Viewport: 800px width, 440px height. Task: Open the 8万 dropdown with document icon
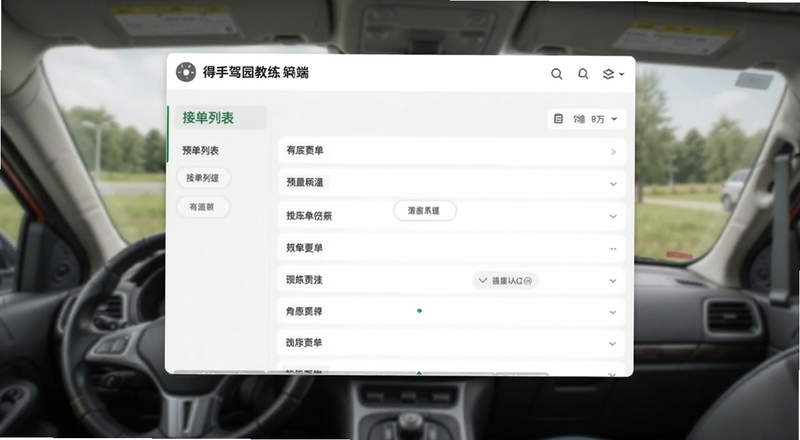[x=586, y=119]
